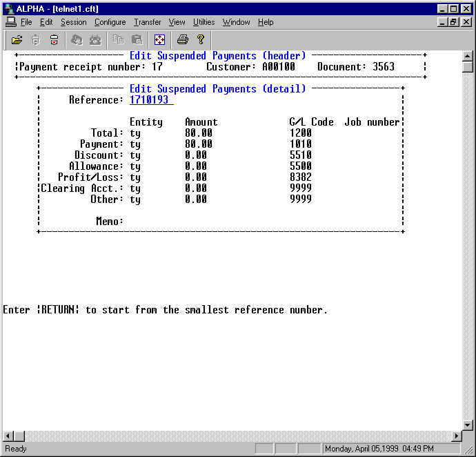Click the horizontal scrollbar right arrow
Viewport: 476px width, 457px height.
(456, 436)
